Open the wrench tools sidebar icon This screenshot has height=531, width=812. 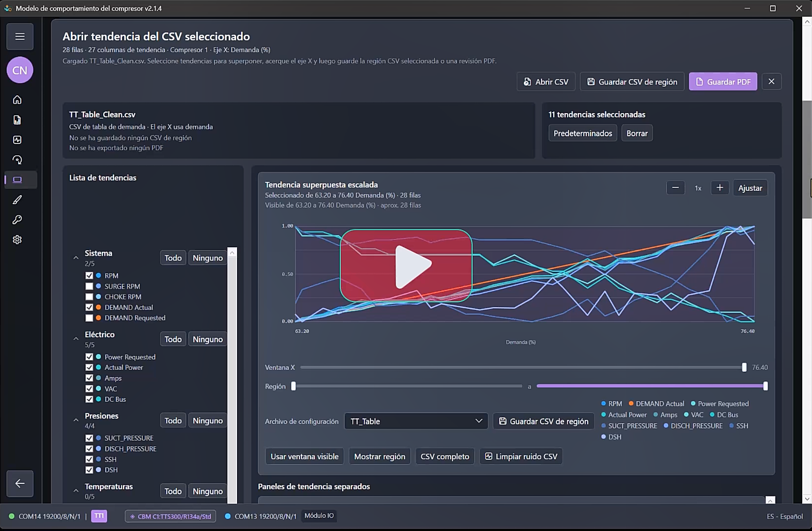pyautogui.click(x=17, y=220)
